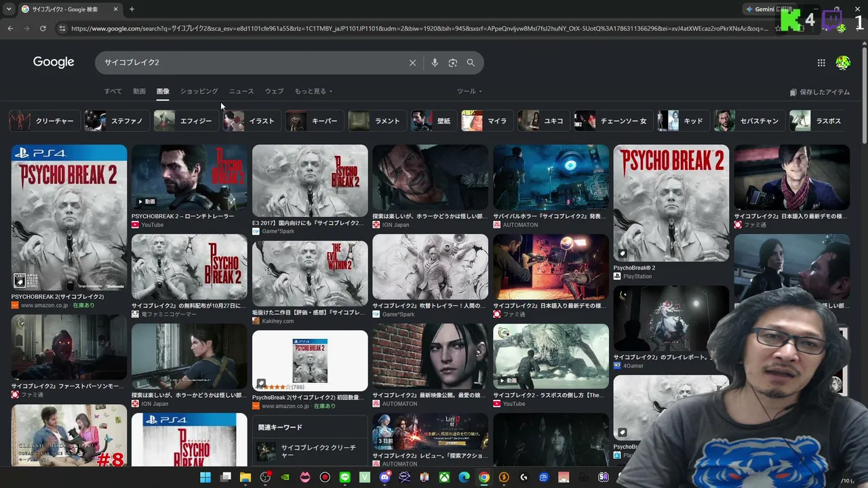Open Logitech G HUB from the taskbar
868x488 pixels.
[524, 477]
